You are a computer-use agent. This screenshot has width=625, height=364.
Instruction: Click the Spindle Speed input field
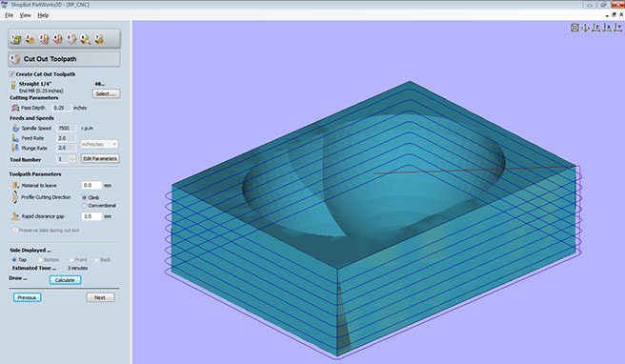click(x=66, y=128)
